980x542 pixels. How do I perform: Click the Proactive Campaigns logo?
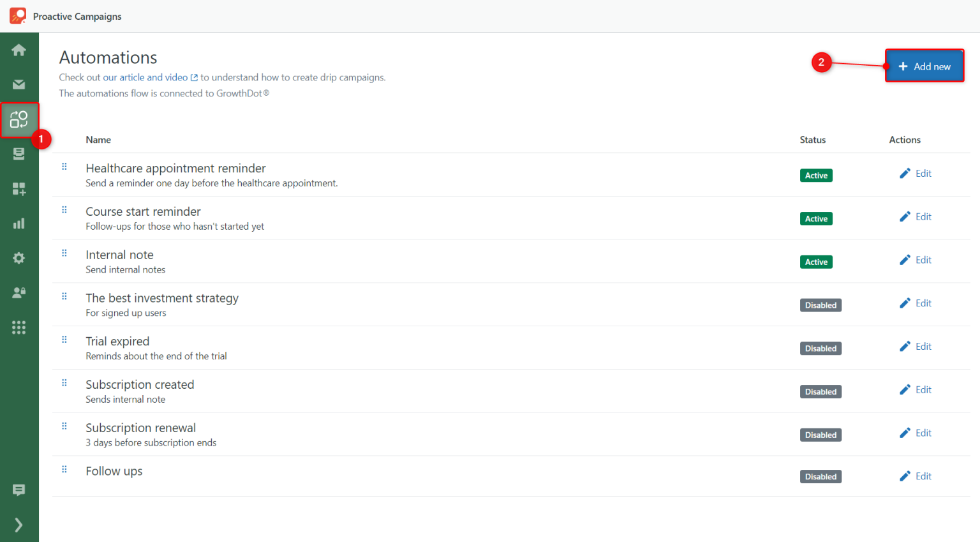(x=16, y=15)
